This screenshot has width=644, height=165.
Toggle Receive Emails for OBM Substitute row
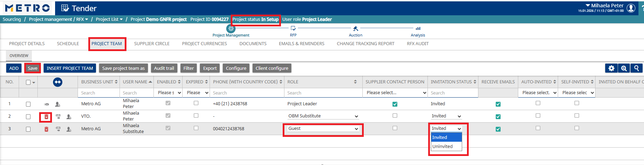498,117
